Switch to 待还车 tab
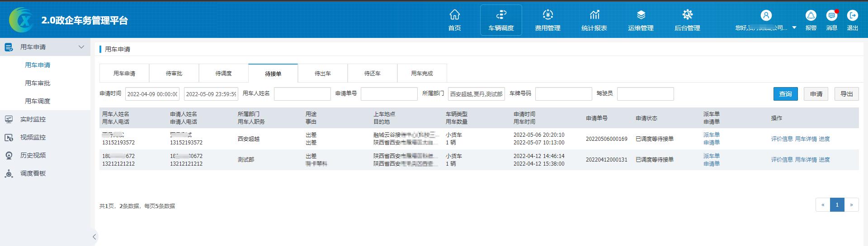Screen dimensions: 868x246 tap(373, 73)
